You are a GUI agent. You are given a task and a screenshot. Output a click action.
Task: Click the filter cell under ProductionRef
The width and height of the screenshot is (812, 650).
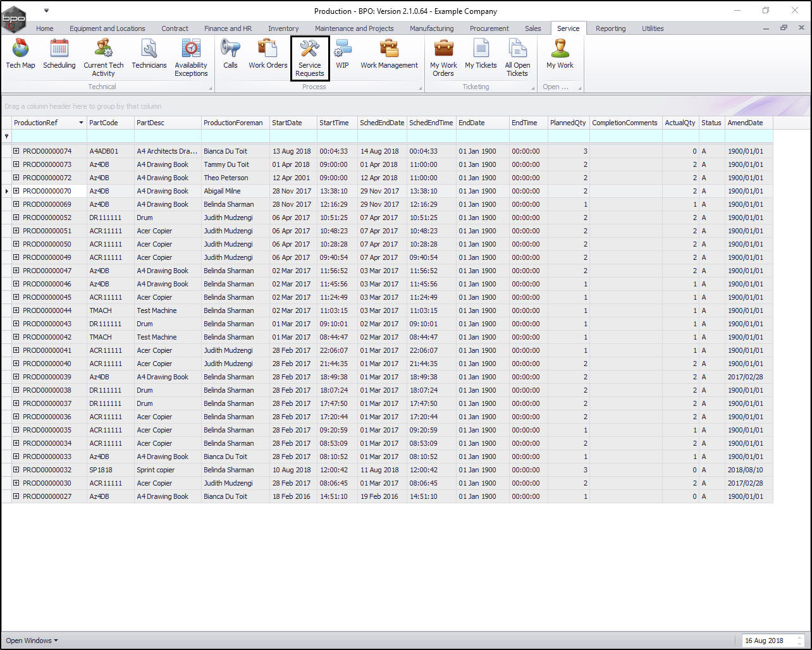pyautogui.click(x=49, y=136)
